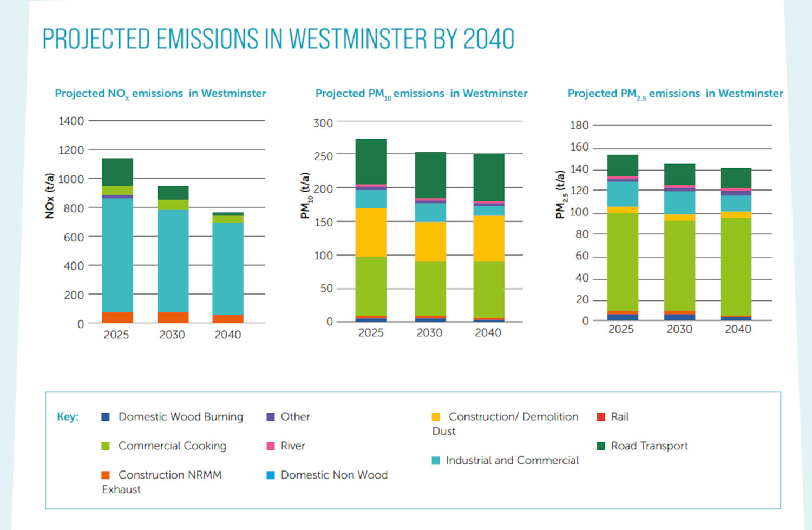This screenshot has width=812, height=530.
Task: Select the 2030 bar in the PM10 chart
Action: click(x=430, y=237)
